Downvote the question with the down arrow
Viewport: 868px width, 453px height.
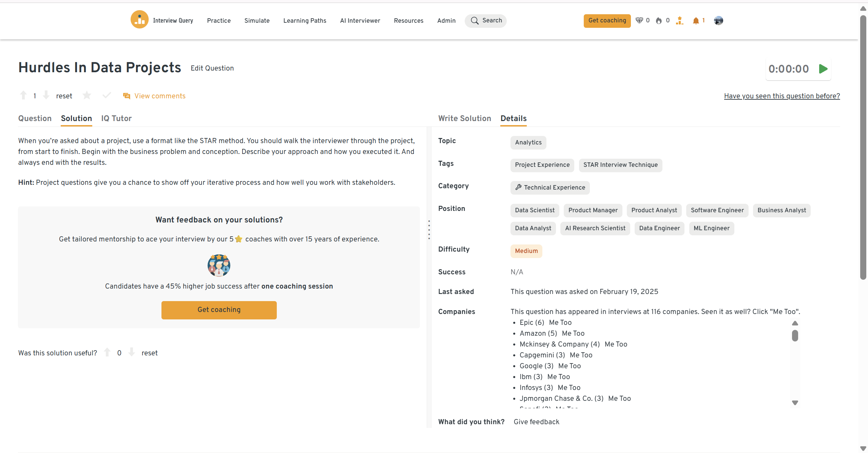point(46,96)
